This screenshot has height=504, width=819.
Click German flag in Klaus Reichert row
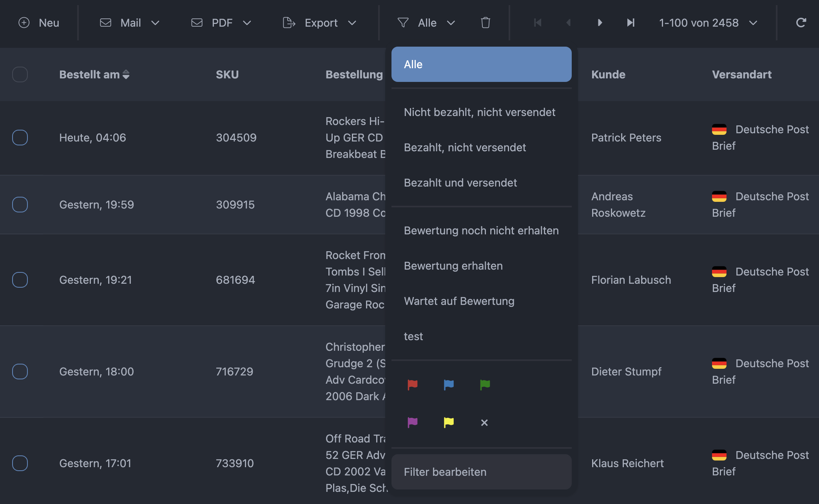(x=719, y=455)
